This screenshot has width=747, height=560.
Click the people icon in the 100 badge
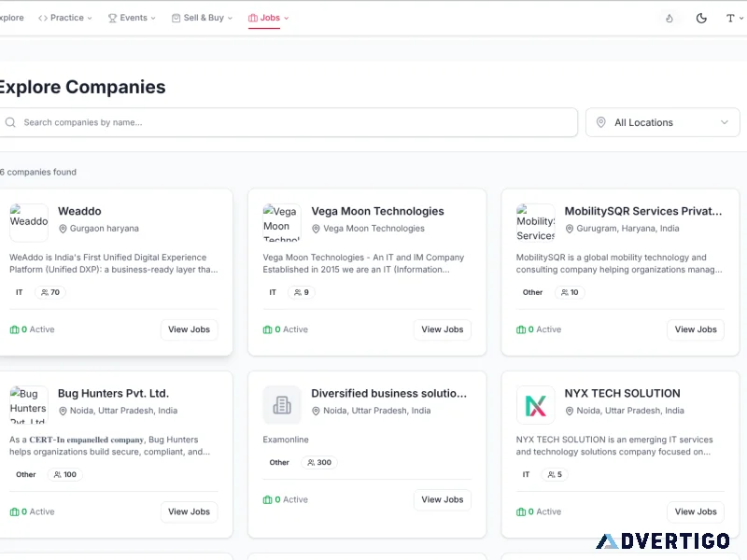coord(58,475)
